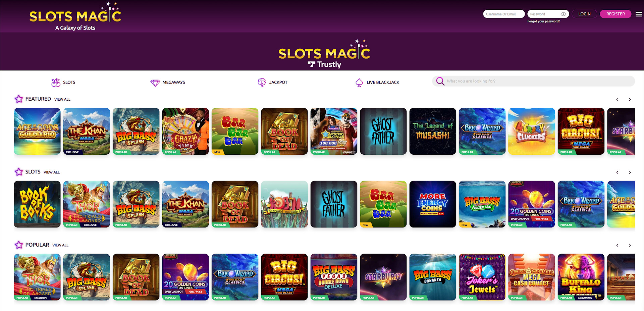Screen dimensions: 644x311
Task: Show previous Featured games with left chevron
Action: (617, 100)
